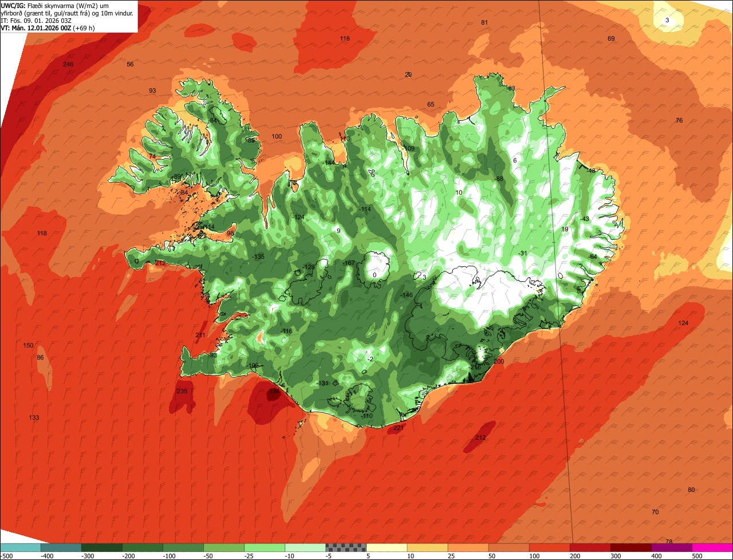Click the map value '86'
The width and height of the screenshot is (733, 560).
40,357
